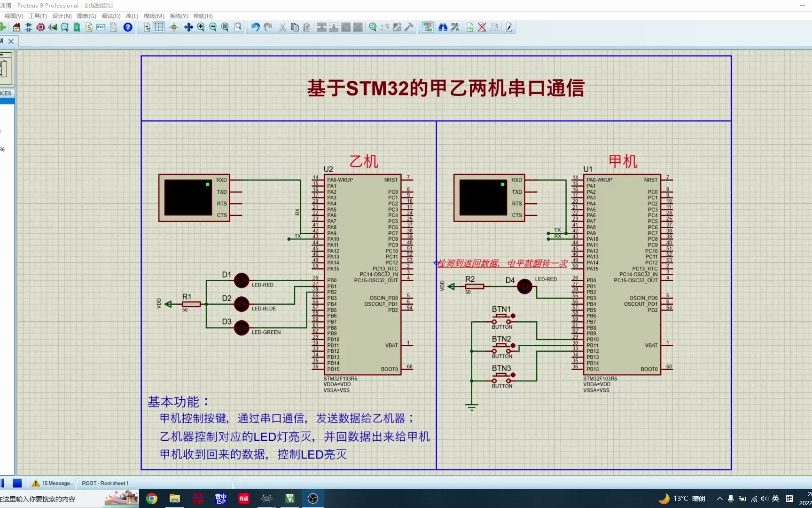
Task: Redraw the schematic display
Action: click(x=147, y=27)
